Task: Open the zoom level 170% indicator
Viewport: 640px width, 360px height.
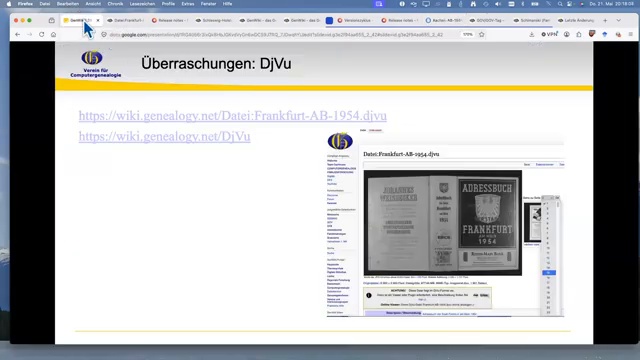Action: [468, 35]
